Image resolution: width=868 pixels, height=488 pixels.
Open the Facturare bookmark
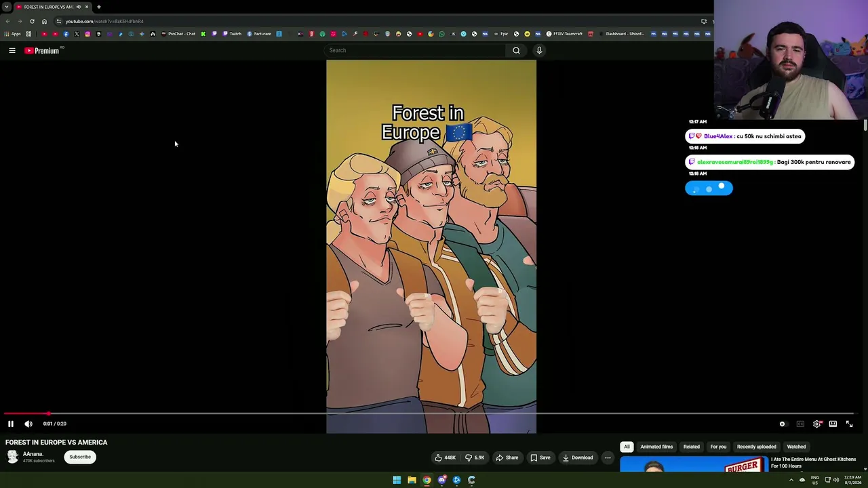click(259, 34)
